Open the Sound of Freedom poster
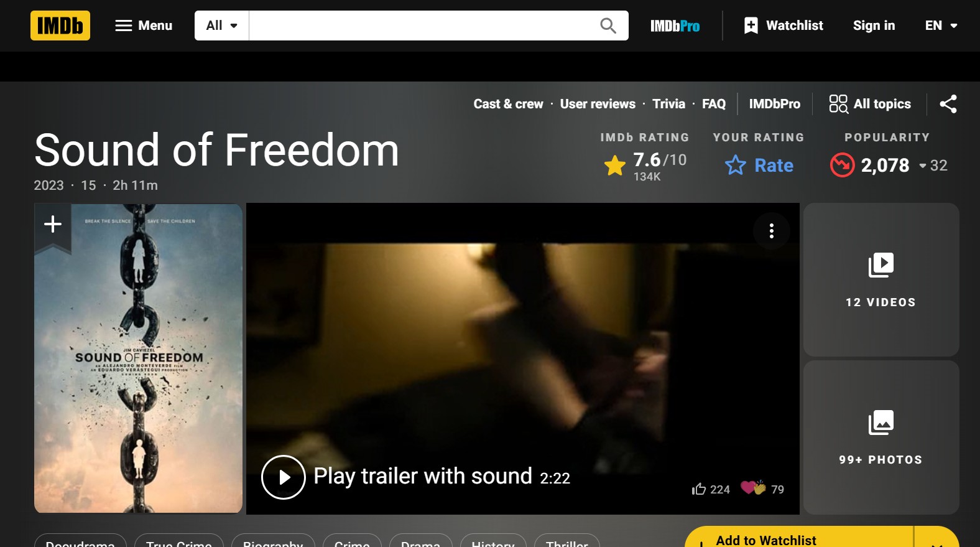 coord(138,358)
